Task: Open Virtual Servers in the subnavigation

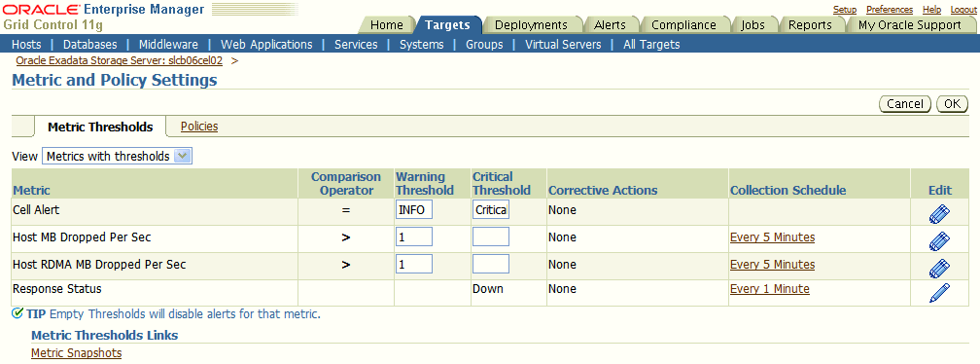Action: tap(563, 45)
